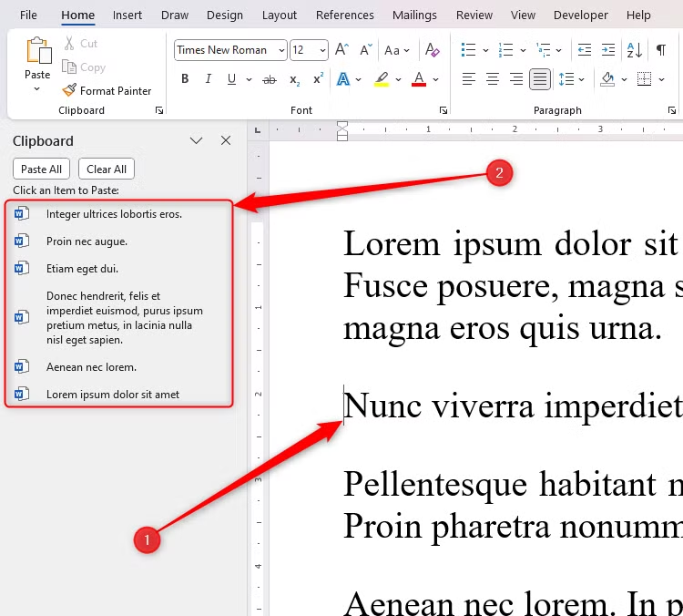This screenshot has height=616, width=683.
Task: Apply text effects with the blue A icon
Action: coord(342,79)
